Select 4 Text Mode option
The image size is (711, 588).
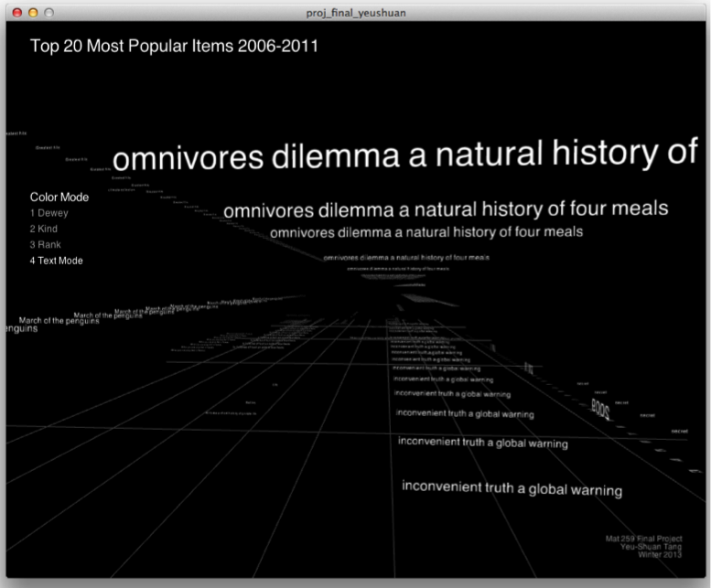pos(56,261)
